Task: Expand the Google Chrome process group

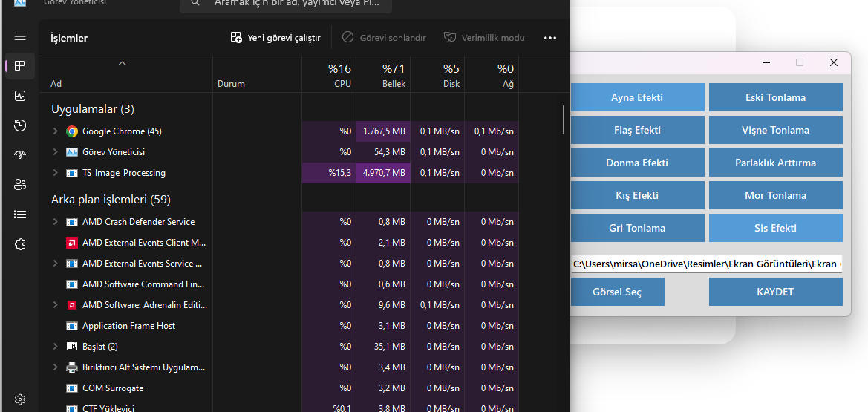Action: coord(55,131)
